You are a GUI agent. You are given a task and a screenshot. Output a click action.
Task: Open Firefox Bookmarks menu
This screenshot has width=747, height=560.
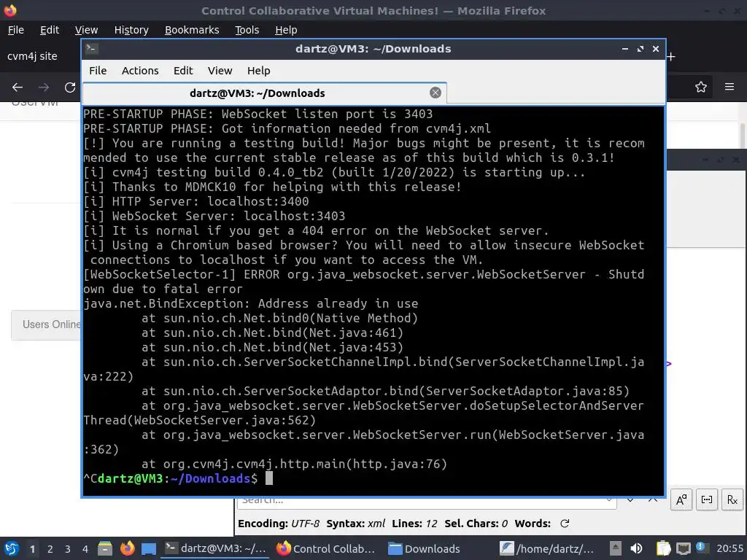pos(192,30)
